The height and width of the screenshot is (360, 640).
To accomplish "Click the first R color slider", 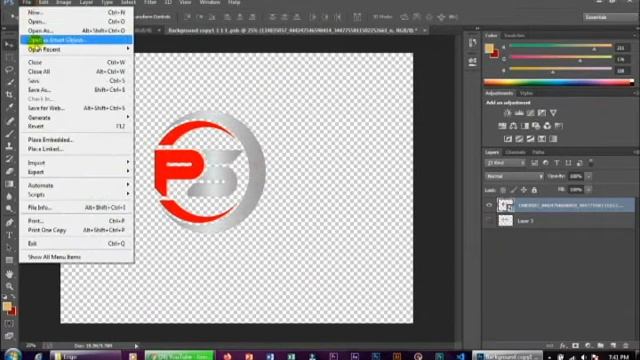I will coord(560,46).
